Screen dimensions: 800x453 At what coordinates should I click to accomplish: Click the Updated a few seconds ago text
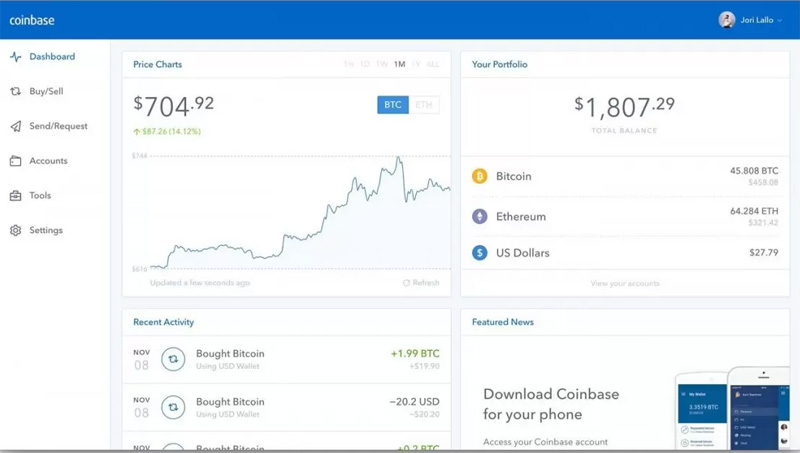(200, 283)
